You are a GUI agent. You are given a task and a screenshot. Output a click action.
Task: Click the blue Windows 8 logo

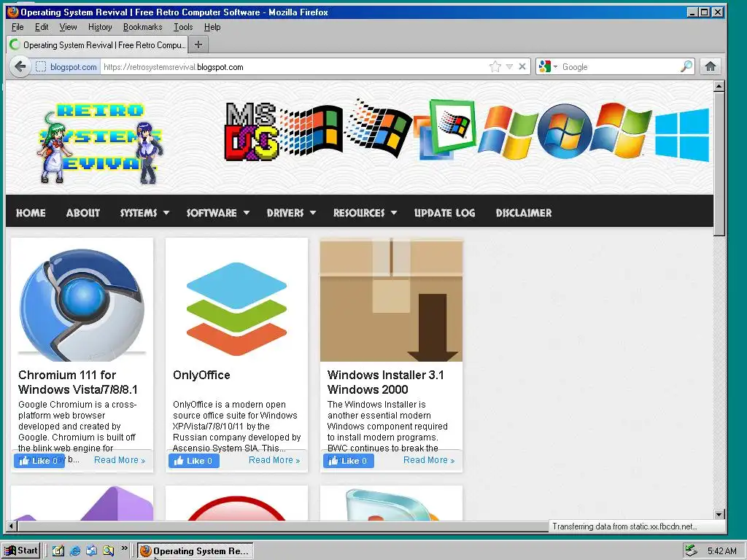(x=682, y=134)
